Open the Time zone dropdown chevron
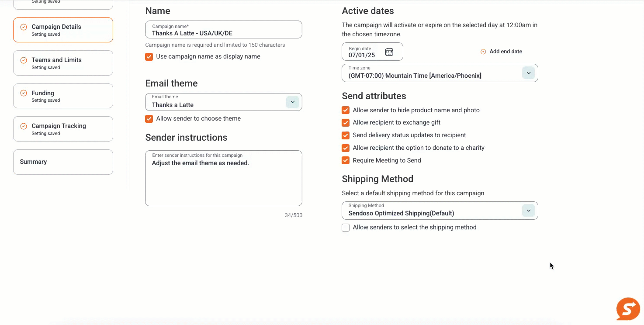The height and width of the screenshot is (325, 644). click(529, 73)
